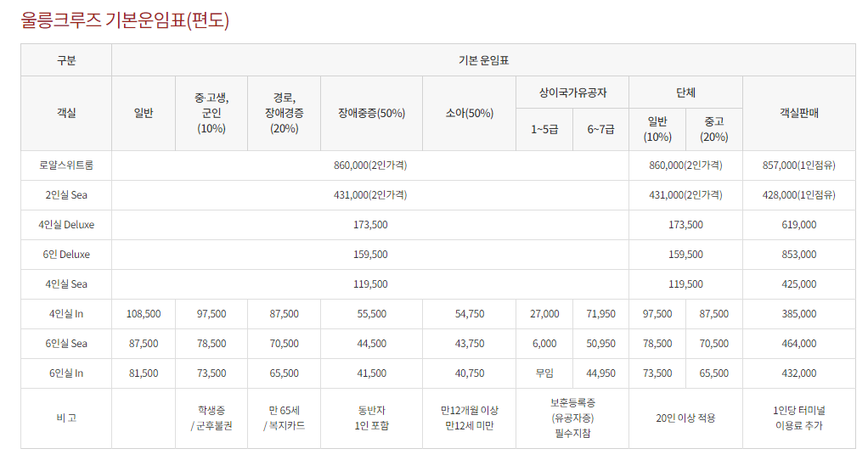Select the 동반자 1인 포함 note

pyautogui.click(x=371, y=418)
